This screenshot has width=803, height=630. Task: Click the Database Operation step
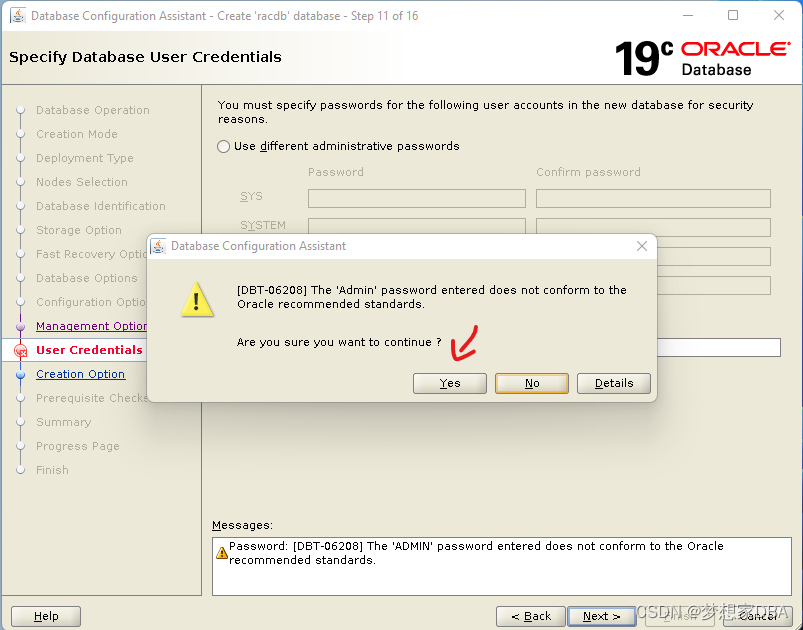coord(93,110)
